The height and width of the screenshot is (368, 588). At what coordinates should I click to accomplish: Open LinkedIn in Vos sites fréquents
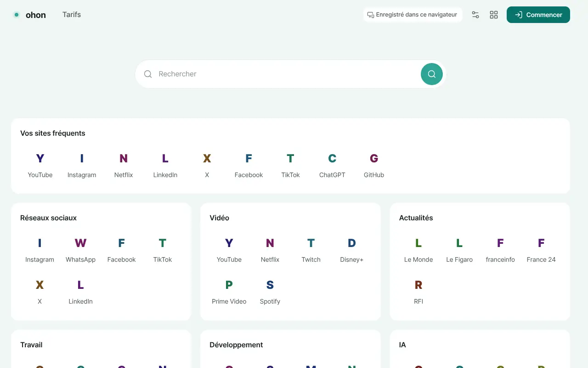[165, 166]
